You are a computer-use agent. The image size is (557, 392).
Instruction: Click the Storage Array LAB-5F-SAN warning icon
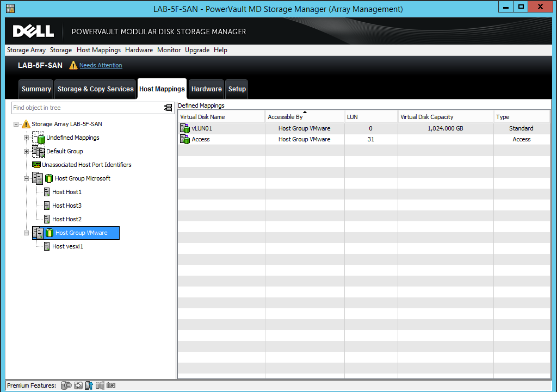(26, 125)
